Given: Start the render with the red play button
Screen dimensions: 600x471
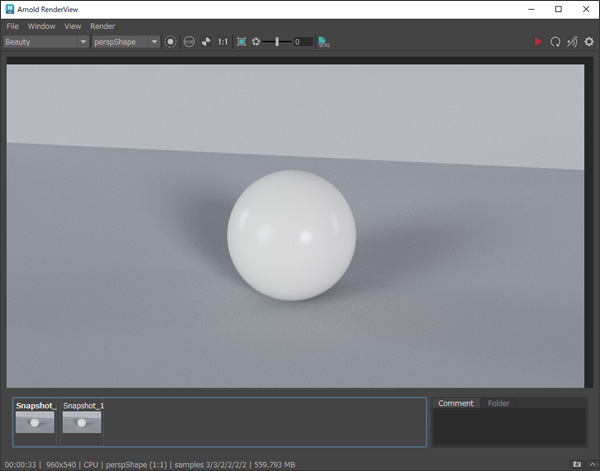Looking at the screenshot, I should [538, 42].
